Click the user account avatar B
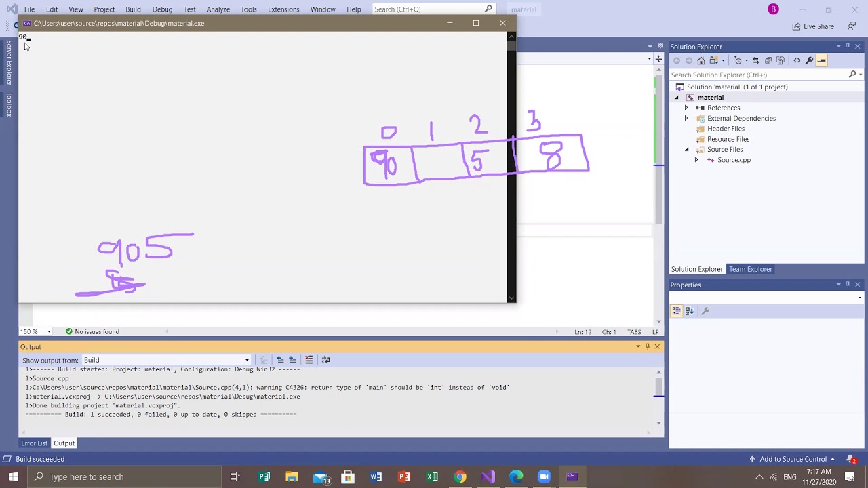 tap(773, 9)
